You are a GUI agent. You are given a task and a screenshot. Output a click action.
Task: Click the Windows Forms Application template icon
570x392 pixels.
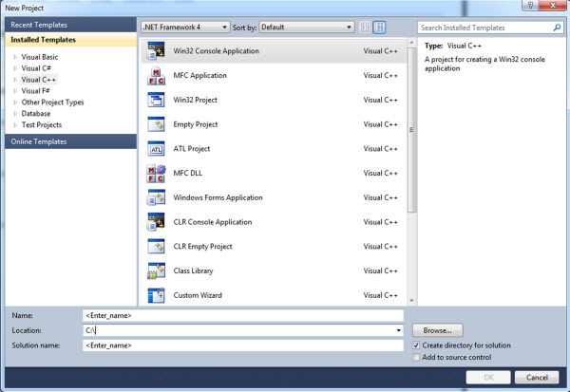pos(156,197)
